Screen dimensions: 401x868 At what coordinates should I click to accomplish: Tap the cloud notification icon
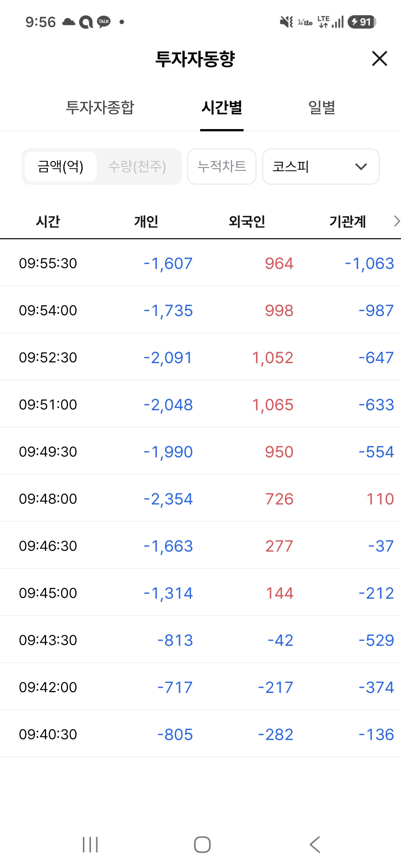69,22
